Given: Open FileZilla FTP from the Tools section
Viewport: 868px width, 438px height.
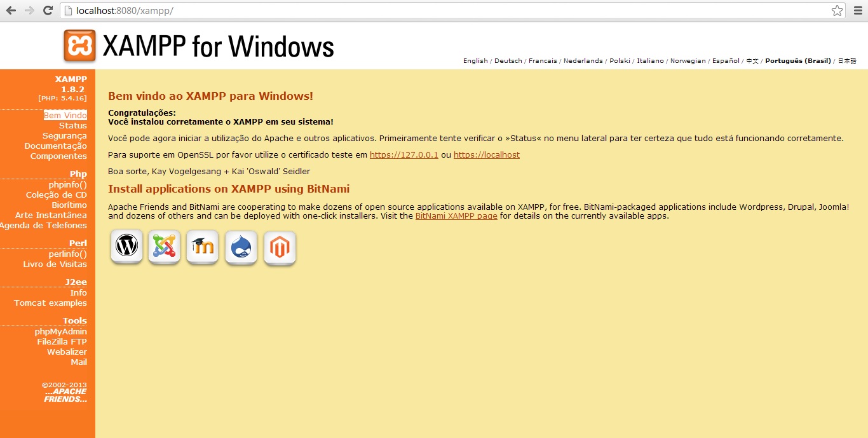Looking at the screenshot, I should [x=62, y=342].
